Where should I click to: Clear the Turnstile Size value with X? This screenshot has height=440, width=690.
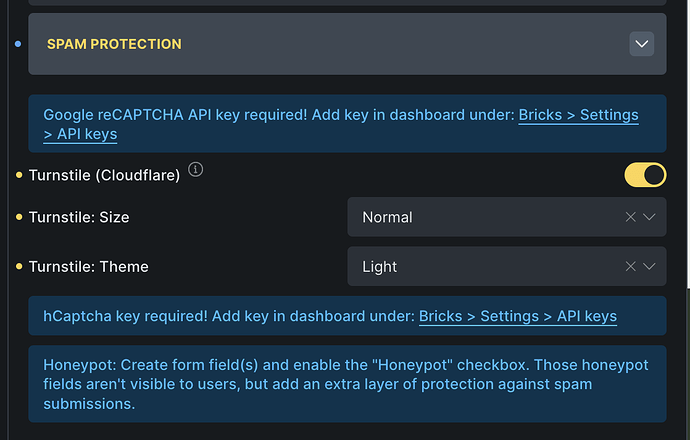click(630, 217)
